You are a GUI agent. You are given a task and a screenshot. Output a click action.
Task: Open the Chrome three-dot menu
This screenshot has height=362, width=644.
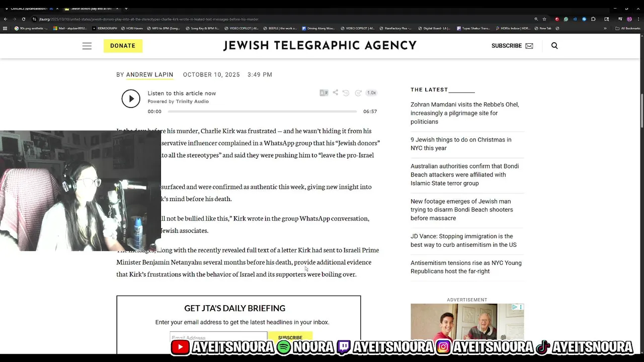[638, 19]
